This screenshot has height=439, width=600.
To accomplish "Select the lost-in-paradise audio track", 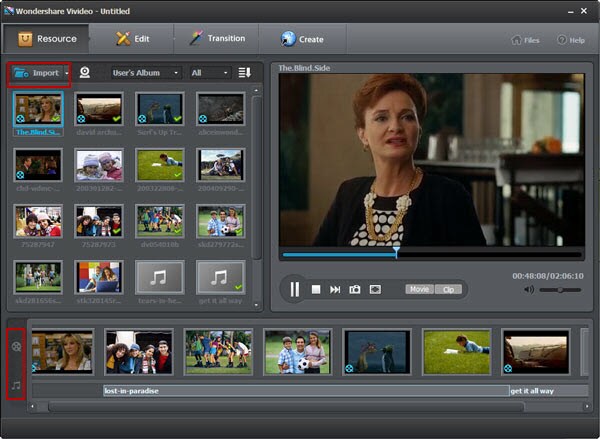I will pos(306,391).
